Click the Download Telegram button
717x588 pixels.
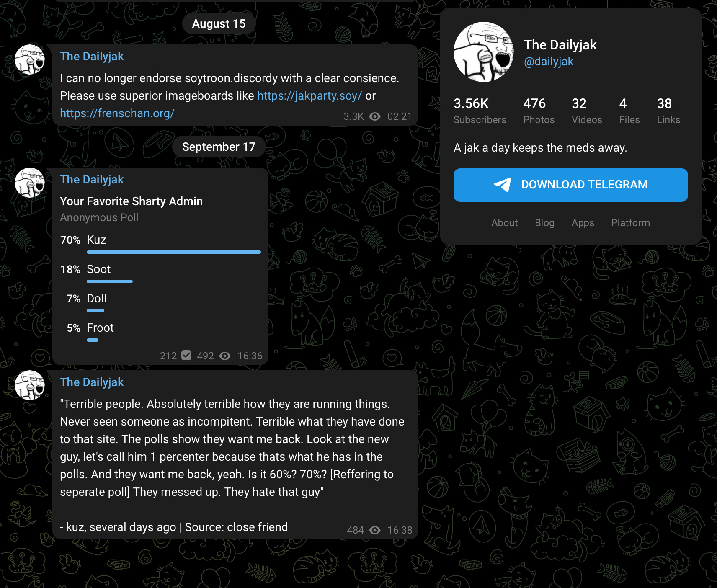click(x=570, y=185)
